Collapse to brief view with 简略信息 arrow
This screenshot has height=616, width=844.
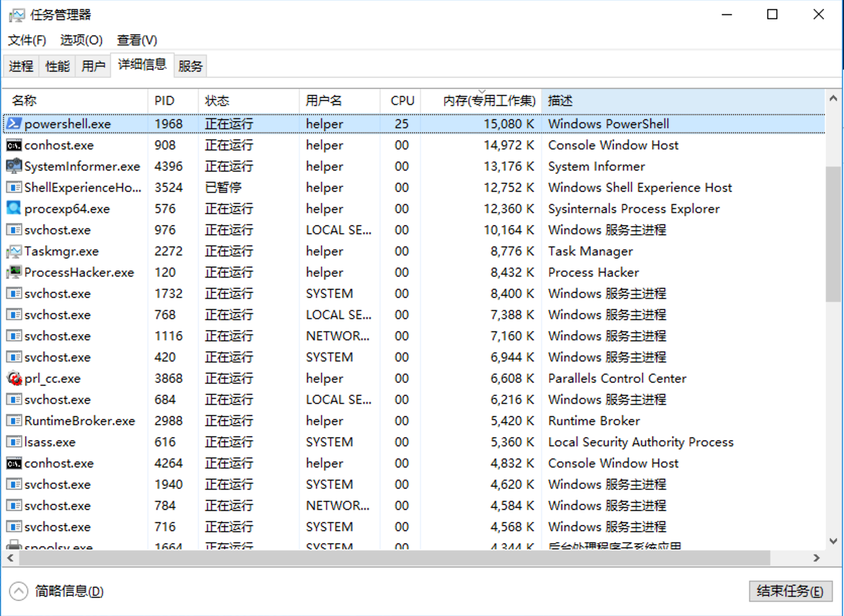tap(19, 591)
